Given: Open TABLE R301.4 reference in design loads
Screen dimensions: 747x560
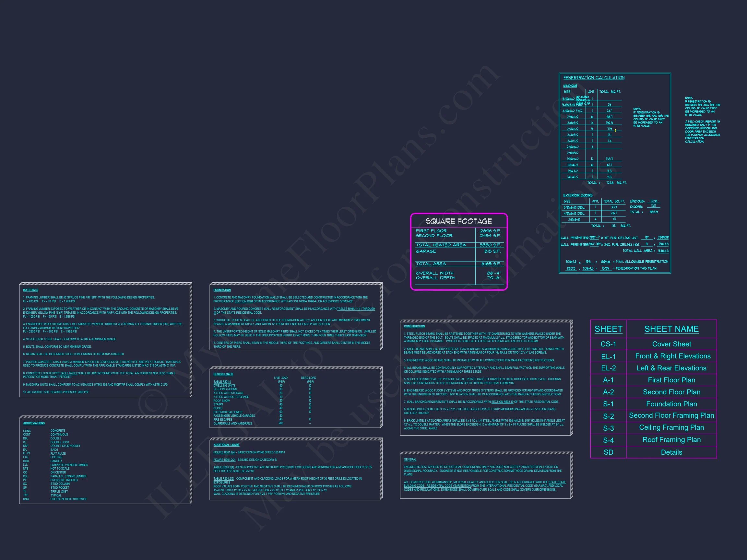Looking at the screenshot, I should [x=222, y=382].
